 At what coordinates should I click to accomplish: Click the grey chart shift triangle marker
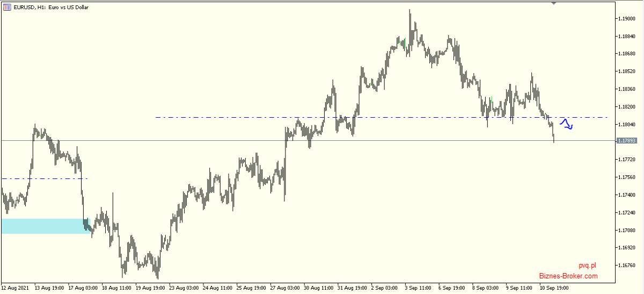[554, 3]
